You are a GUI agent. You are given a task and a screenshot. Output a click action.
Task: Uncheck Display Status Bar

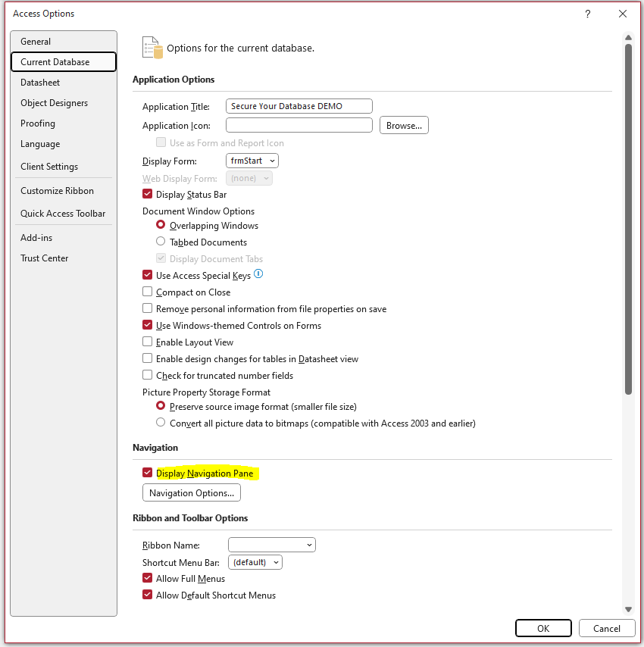click(147, 193)
